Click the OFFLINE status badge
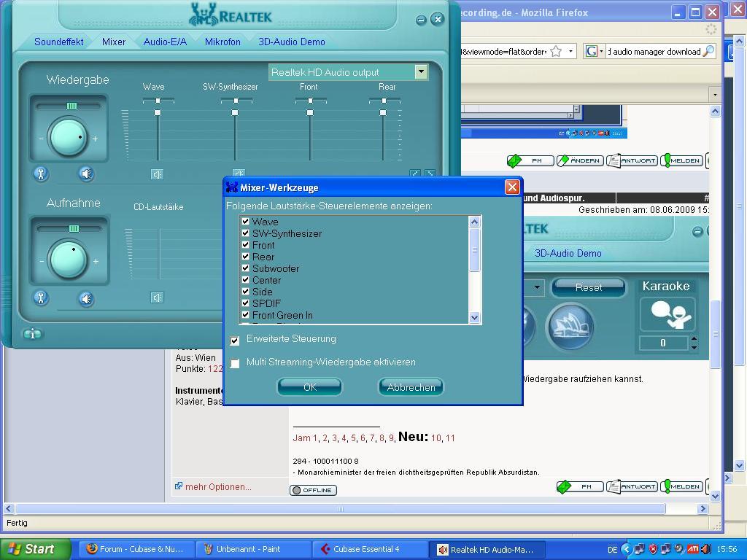The width and height of the screenshot is (747, 560). (x=314, y=490)
